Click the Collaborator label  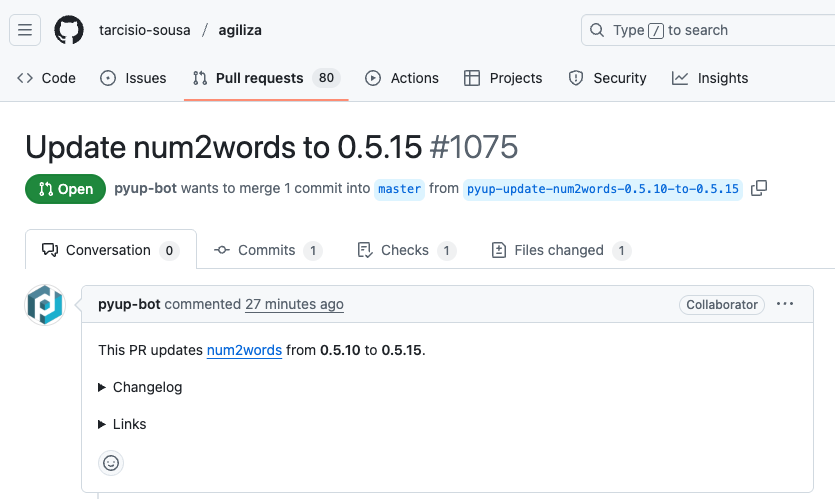pos(722,305)
